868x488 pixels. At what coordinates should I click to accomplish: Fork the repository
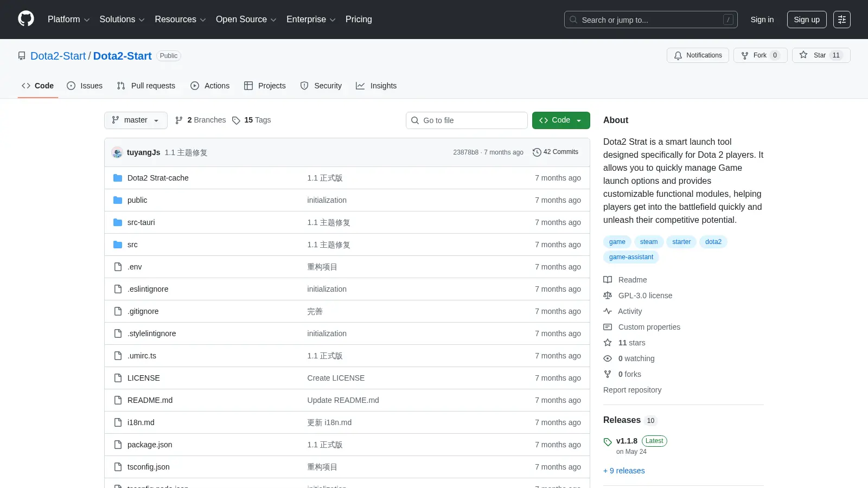click(760, 55)
